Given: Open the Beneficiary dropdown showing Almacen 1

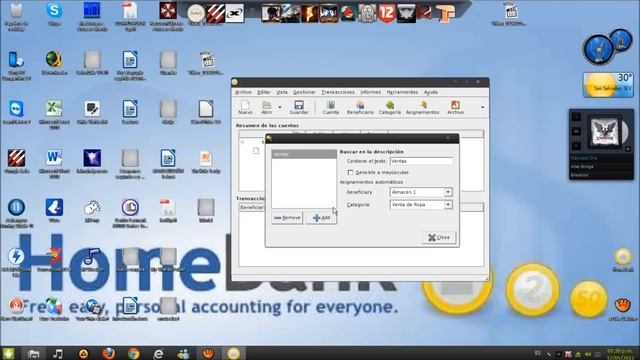Looking at the screenshot, I should click(421, 192).
